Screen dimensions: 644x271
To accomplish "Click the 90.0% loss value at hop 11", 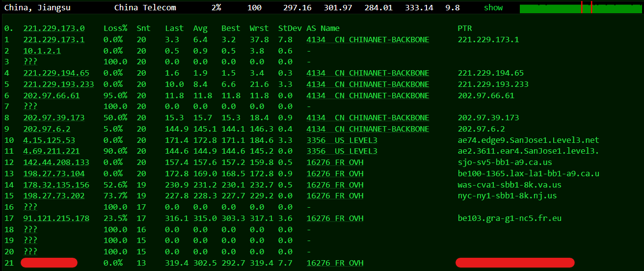I will point(115,151).
